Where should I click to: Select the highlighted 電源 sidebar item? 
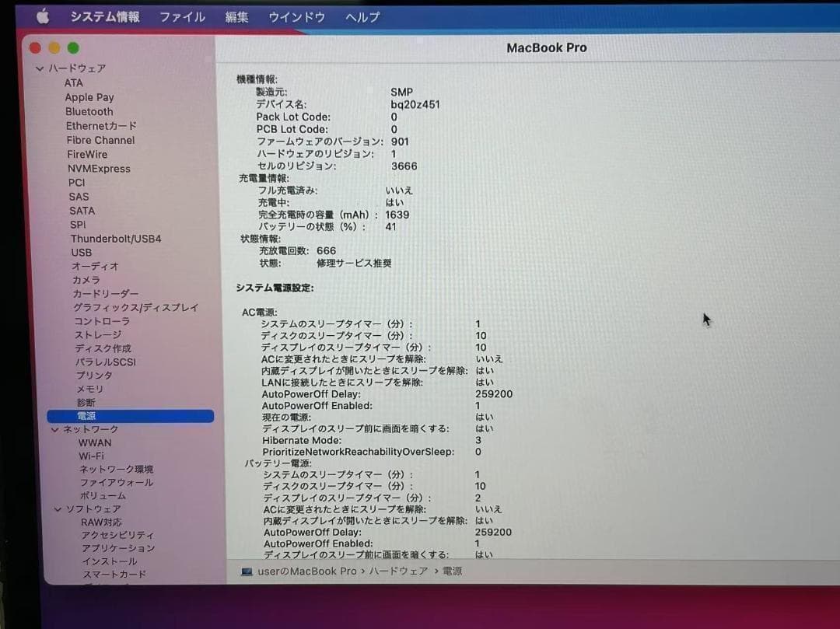coord(130,416)
